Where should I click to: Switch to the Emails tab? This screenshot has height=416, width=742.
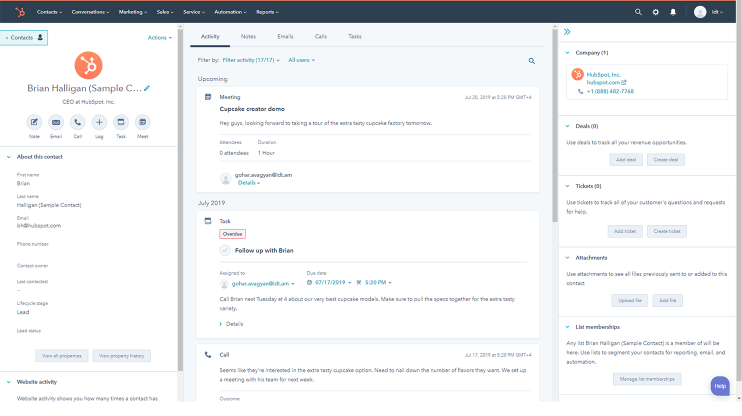(285, 36)
